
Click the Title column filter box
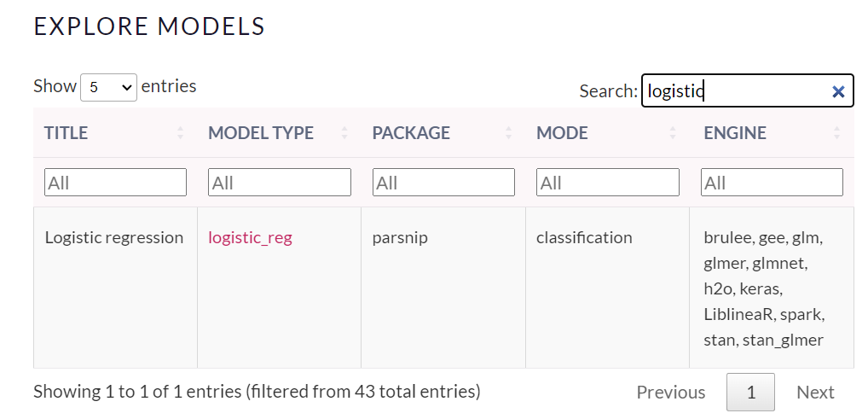tap(115, 183)
